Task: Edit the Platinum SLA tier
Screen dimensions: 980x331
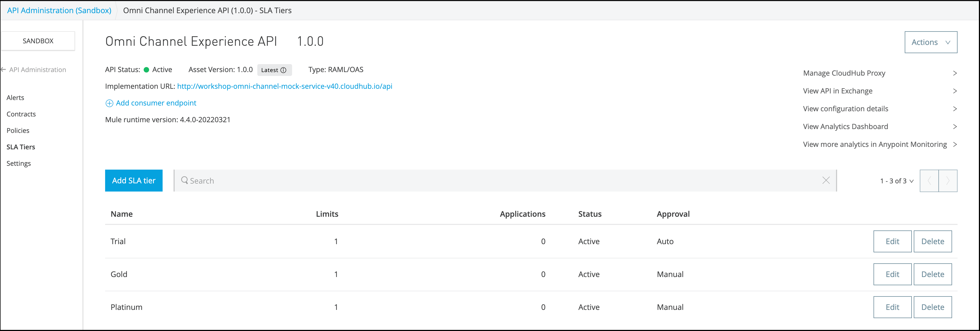Action: click(892, 307)
